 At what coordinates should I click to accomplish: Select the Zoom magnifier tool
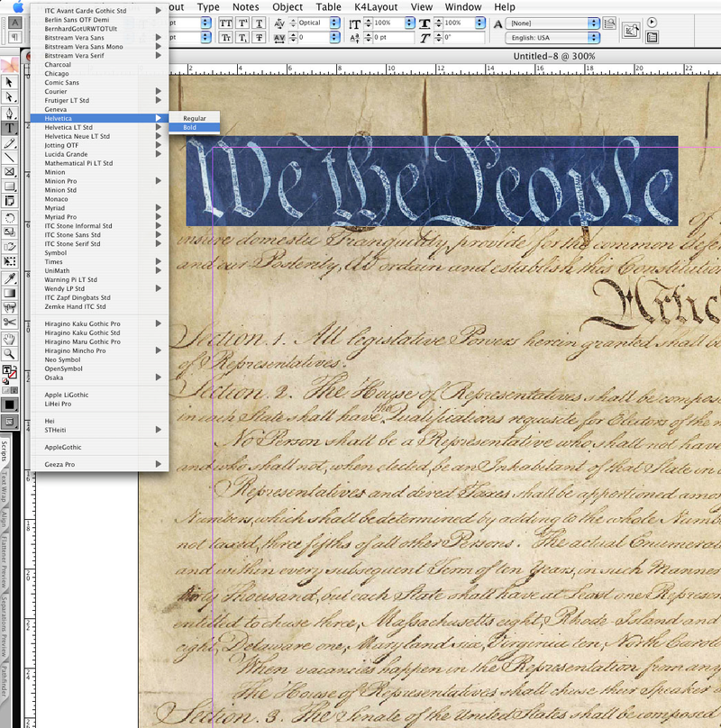tap(9, 354)
